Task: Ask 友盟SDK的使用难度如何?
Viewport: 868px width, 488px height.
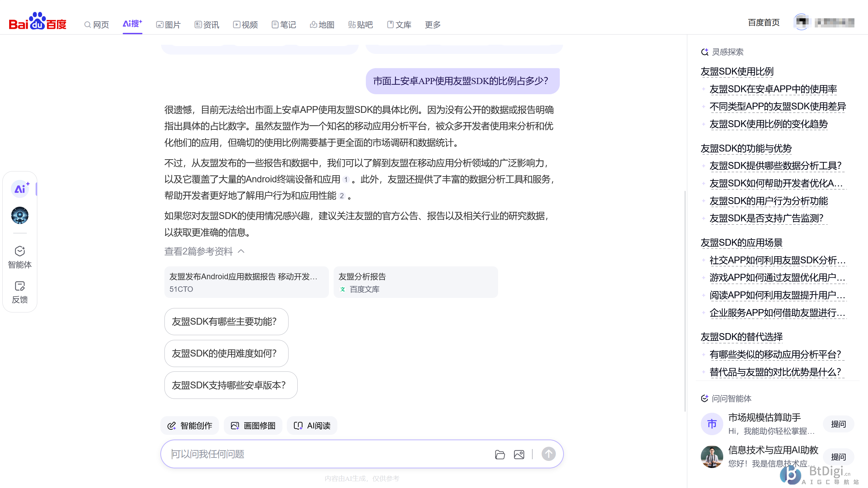Action: (226, 353)
